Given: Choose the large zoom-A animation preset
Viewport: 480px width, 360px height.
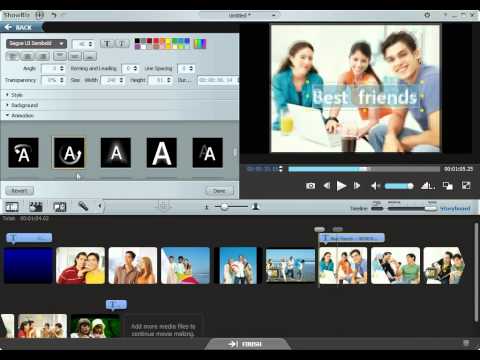Looking at the screenshot, I should [162, 153].
